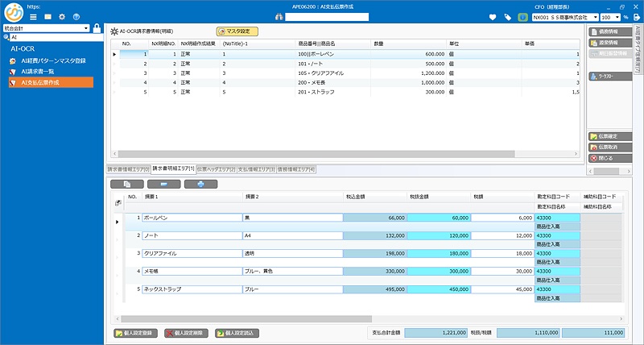Click the binoculars search icon

point(279,17)
